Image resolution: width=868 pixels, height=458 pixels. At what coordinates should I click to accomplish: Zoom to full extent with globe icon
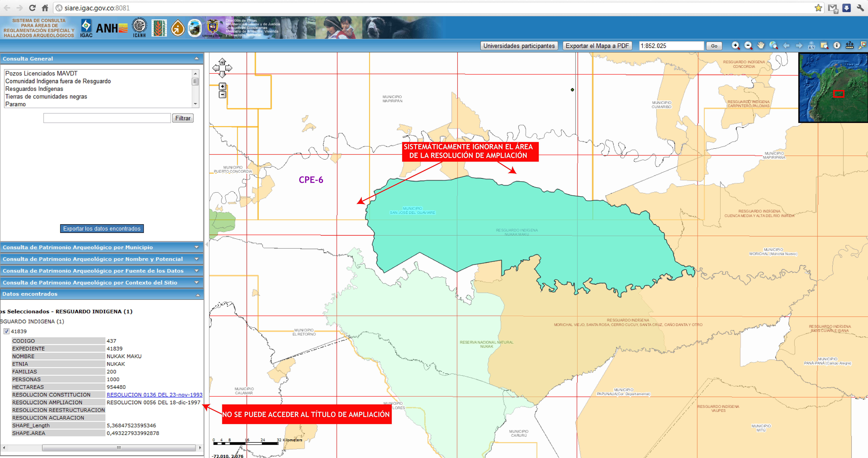(x=774, y=45)
